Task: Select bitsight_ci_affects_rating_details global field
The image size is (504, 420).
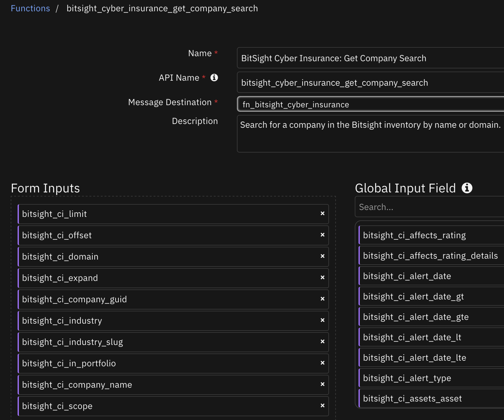Action: [431, 256]
